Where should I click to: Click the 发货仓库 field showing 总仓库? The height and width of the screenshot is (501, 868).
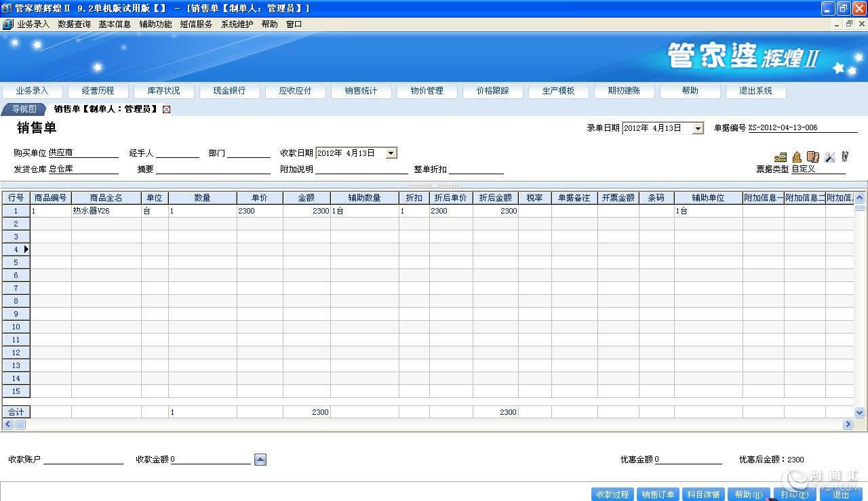pos(83,169)
